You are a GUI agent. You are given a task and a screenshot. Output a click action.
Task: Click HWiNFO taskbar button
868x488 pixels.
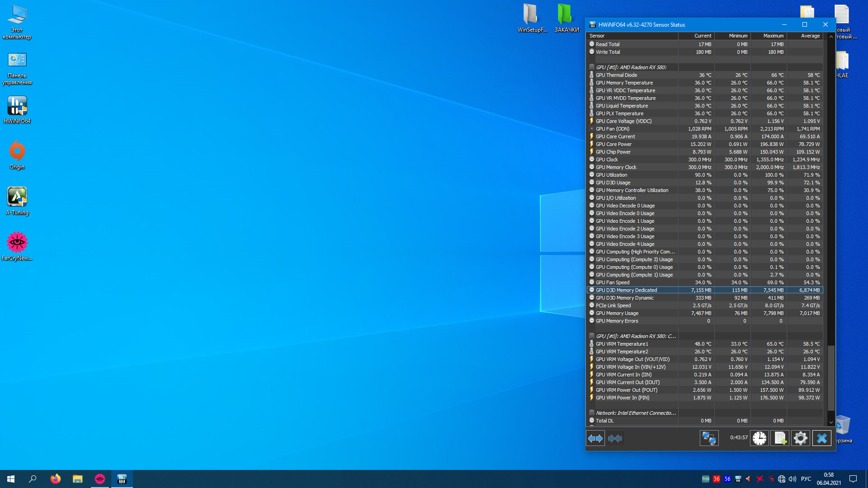pyautogui.click(x=122, y=479)
